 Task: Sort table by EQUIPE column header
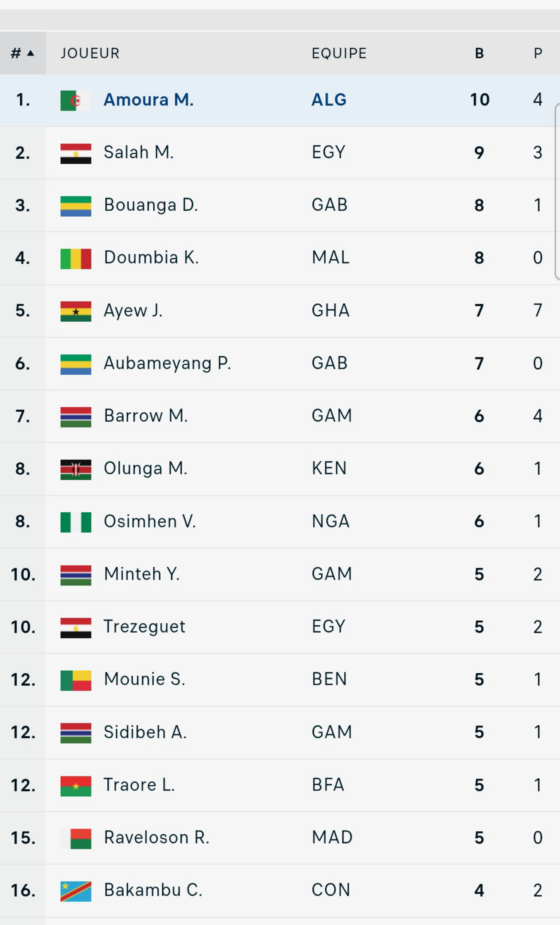[x=339, y=53]
